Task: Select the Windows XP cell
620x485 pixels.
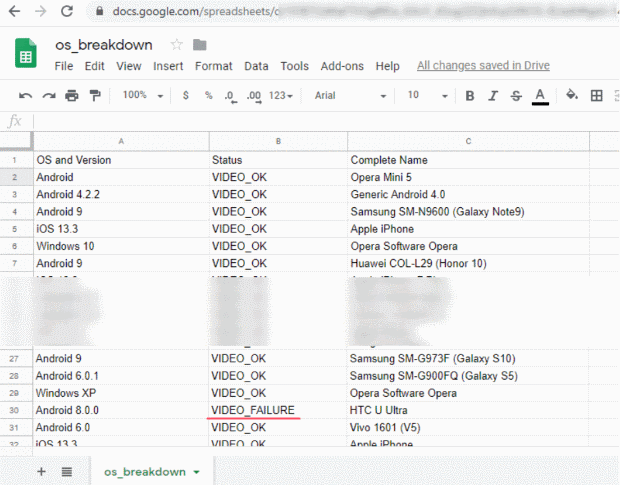Action: [x=121, y=393]
